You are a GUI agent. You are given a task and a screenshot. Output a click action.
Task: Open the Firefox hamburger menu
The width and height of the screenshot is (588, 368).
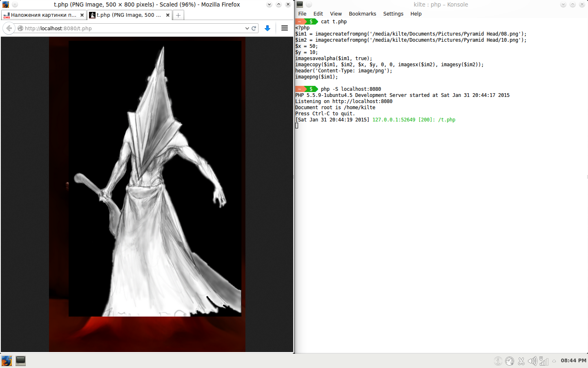coord(285,28)
